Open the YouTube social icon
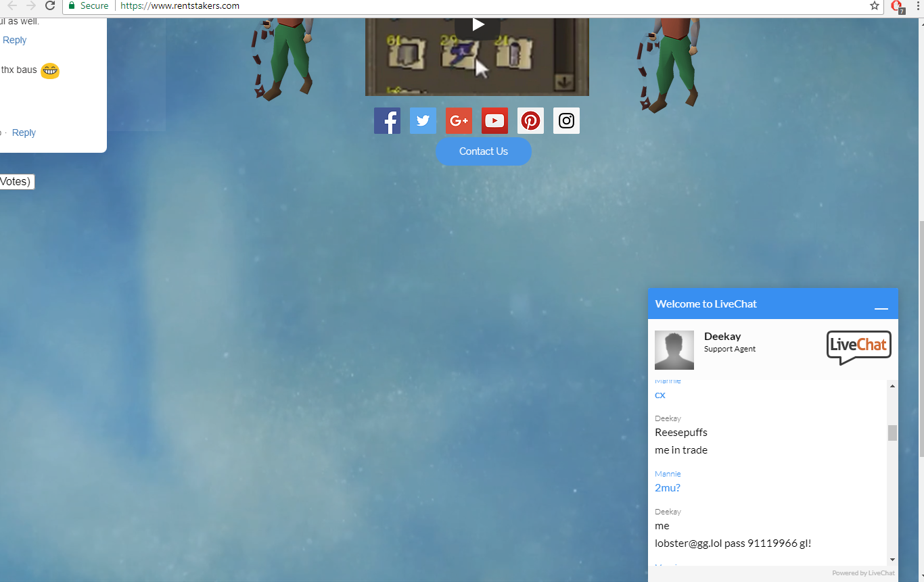Viewport: 924px width, 582px height. [494, 121]
